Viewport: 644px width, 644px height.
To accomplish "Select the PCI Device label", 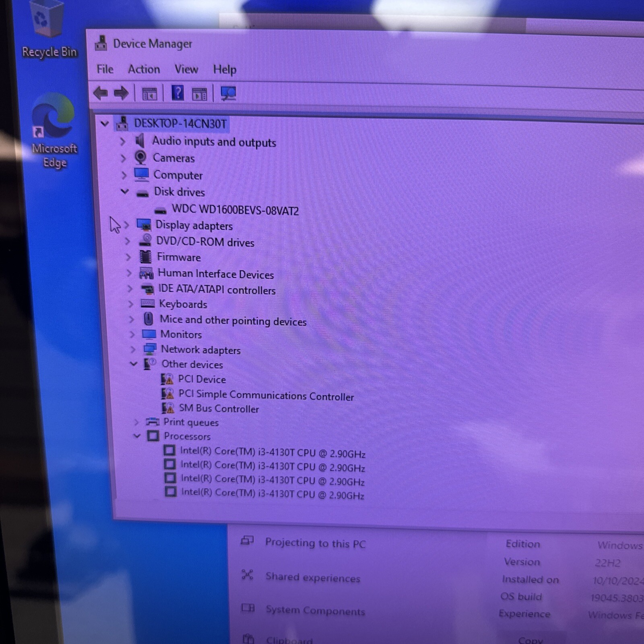I will [202, 379].
